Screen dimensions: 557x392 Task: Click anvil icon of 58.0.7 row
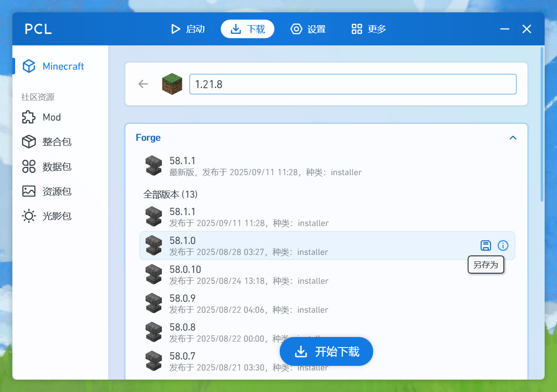(x=154, y=361)
